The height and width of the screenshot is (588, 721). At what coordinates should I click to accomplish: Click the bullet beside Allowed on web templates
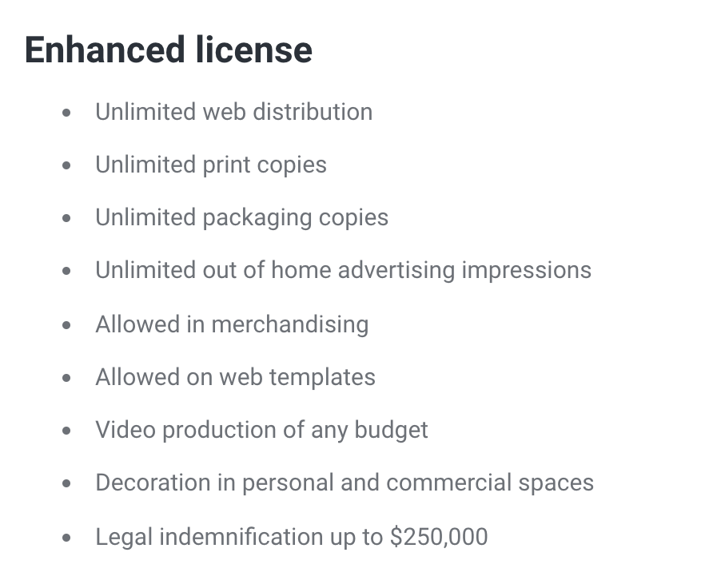66,378
